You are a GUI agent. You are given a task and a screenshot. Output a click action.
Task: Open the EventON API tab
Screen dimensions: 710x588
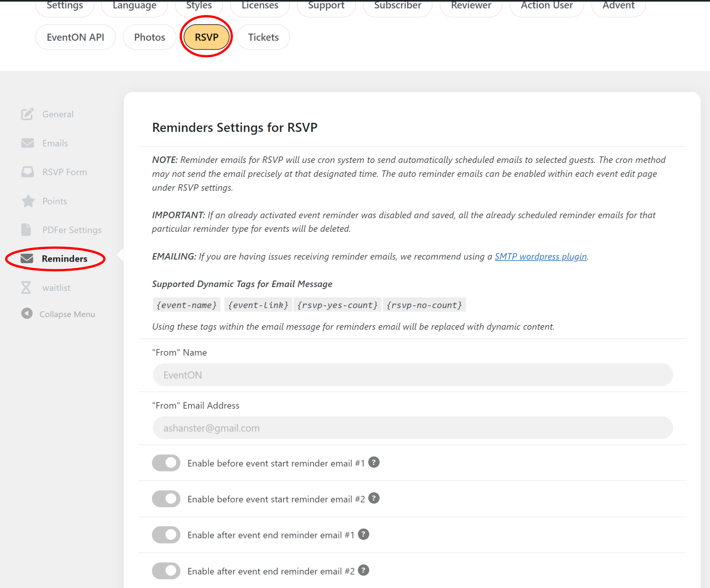pos(75,37)
